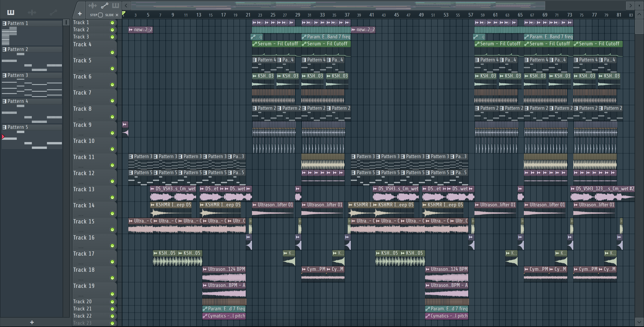Select Pattern 1 in the picker list
Viewport: 644px width, 327px height.
(x=32, y=23)
